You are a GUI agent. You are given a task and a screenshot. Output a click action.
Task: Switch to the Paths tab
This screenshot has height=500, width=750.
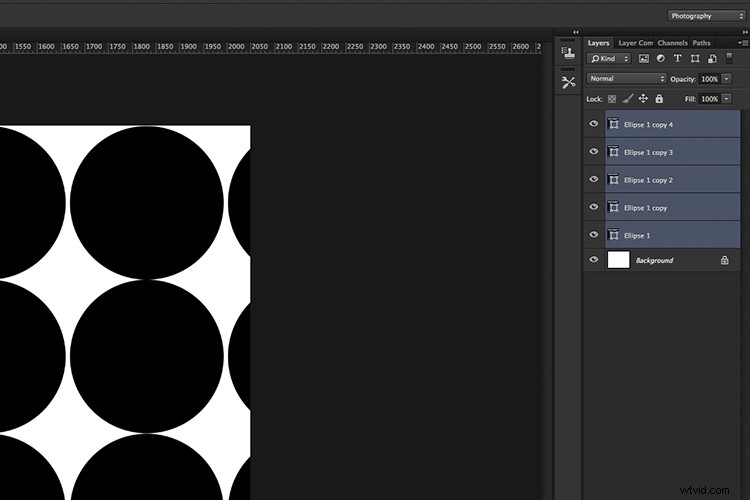pos(701,43)
